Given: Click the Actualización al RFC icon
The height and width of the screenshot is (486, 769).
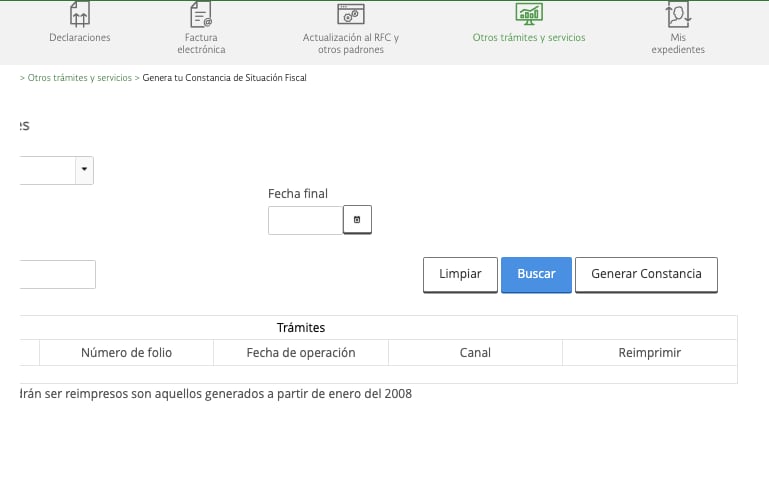Looking at the screenshot, I should click(x=351, y=14).
